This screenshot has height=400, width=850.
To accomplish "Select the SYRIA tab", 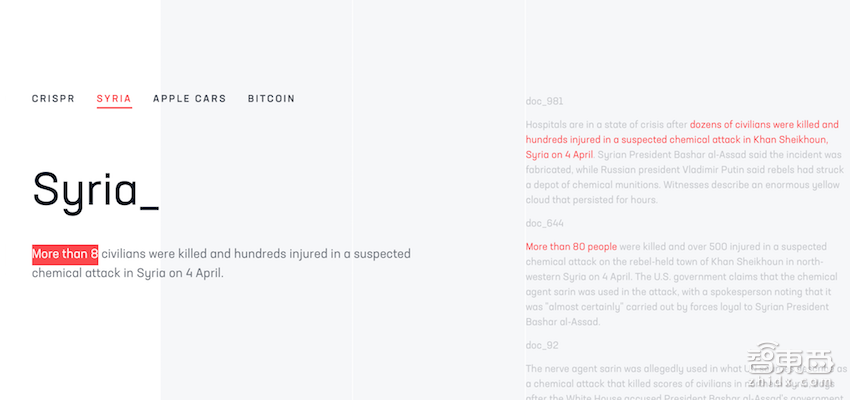I will [114, 99].
